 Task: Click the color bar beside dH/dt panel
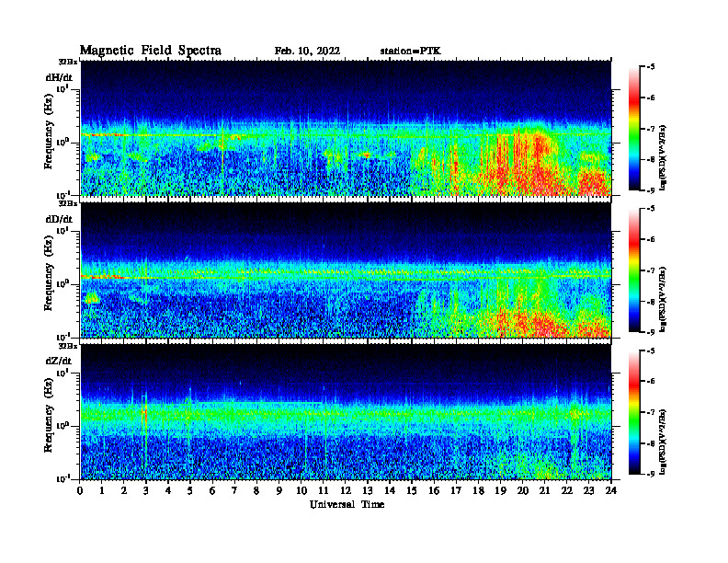click(634, 129)
